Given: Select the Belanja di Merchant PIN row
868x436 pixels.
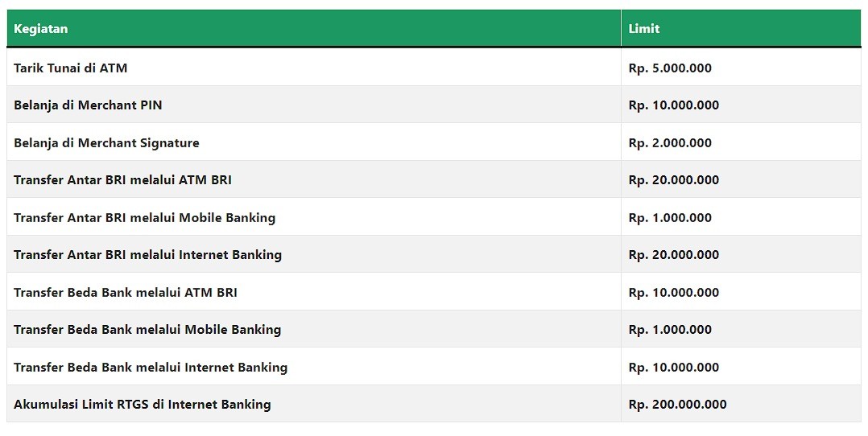Looking at the screenshot, I should point(434,105).
